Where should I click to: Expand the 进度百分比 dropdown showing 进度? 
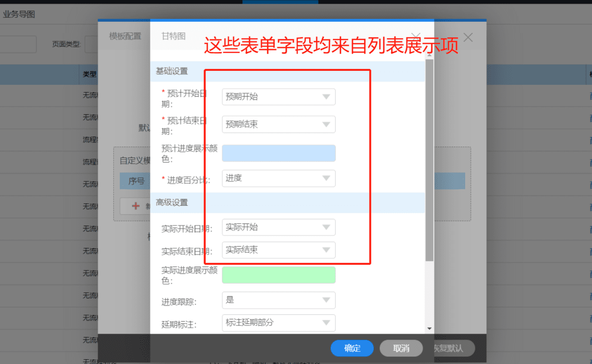point(278,178)
